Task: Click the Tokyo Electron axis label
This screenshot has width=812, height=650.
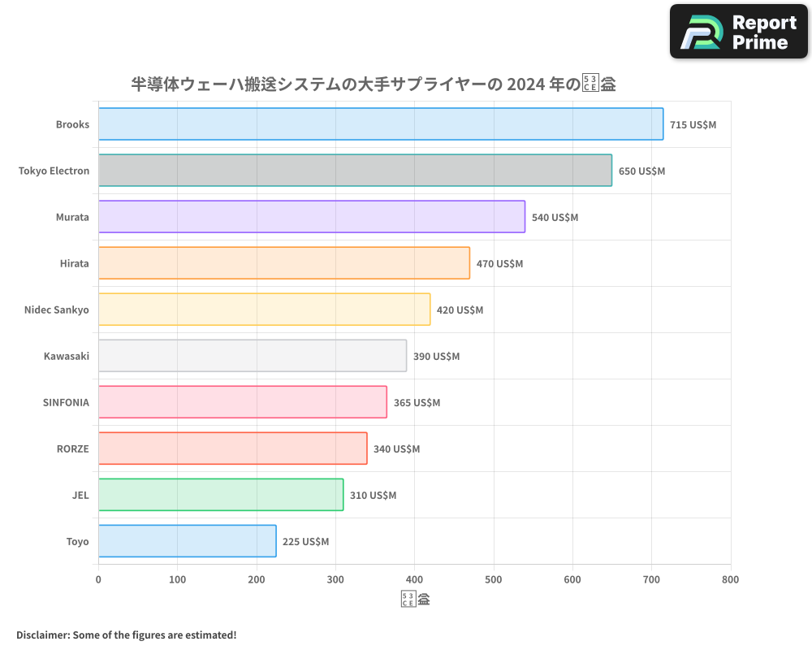Action: pos(54,171)
